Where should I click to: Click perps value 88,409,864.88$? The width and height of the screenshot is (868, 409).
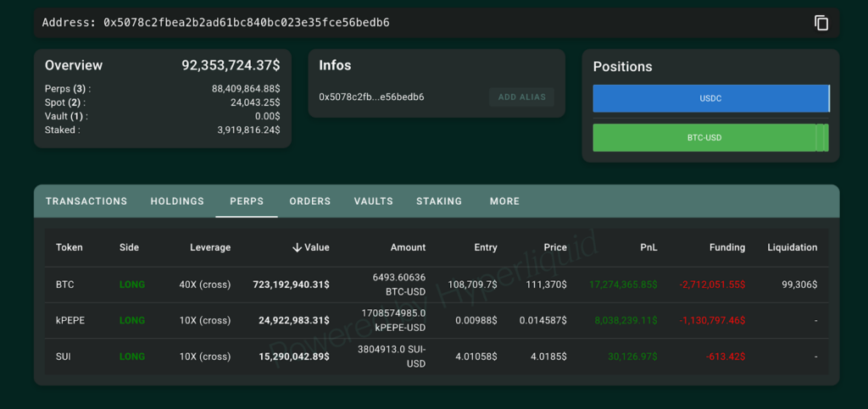click(x=246, y=88)
